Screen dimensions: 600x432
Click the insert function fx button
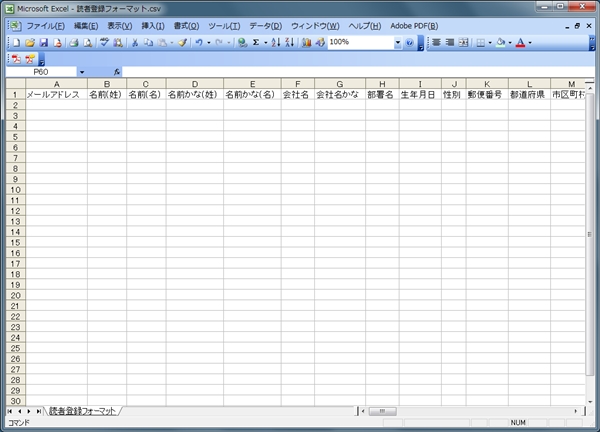(x=117, y=72)
